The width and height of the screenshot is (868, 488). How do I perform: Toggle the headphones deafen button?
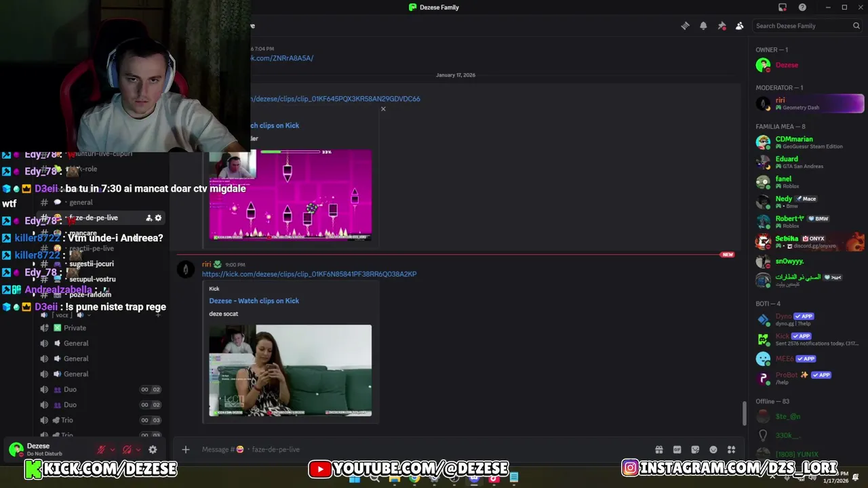pos(127,449)
